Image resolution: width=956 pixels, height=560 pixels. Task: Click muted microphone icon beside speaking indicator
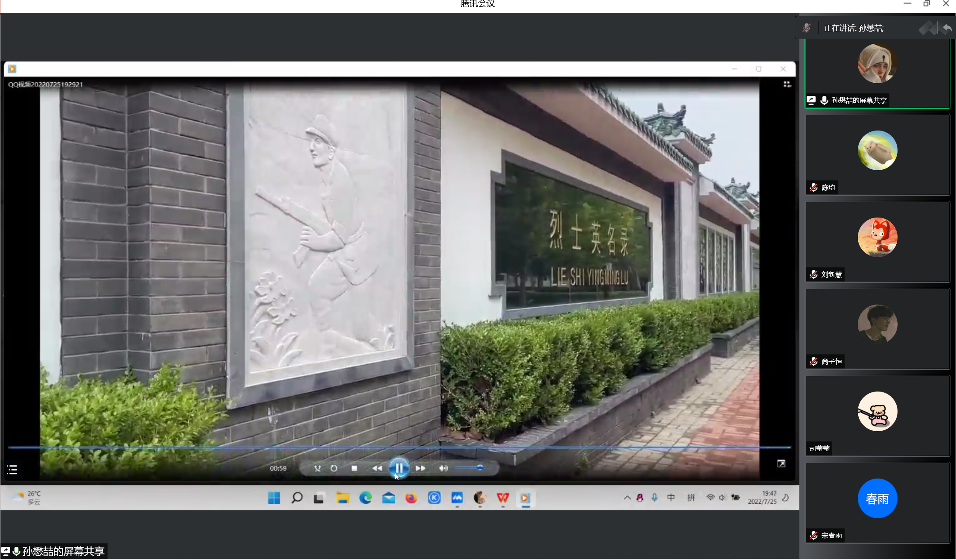point(807,28)
